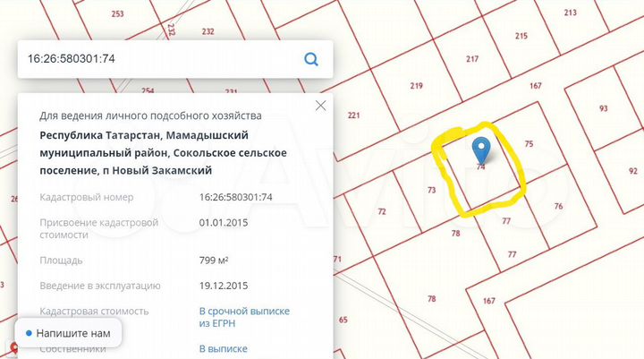Click cadastral number value 16:26:580301:74

pos(236,197)
